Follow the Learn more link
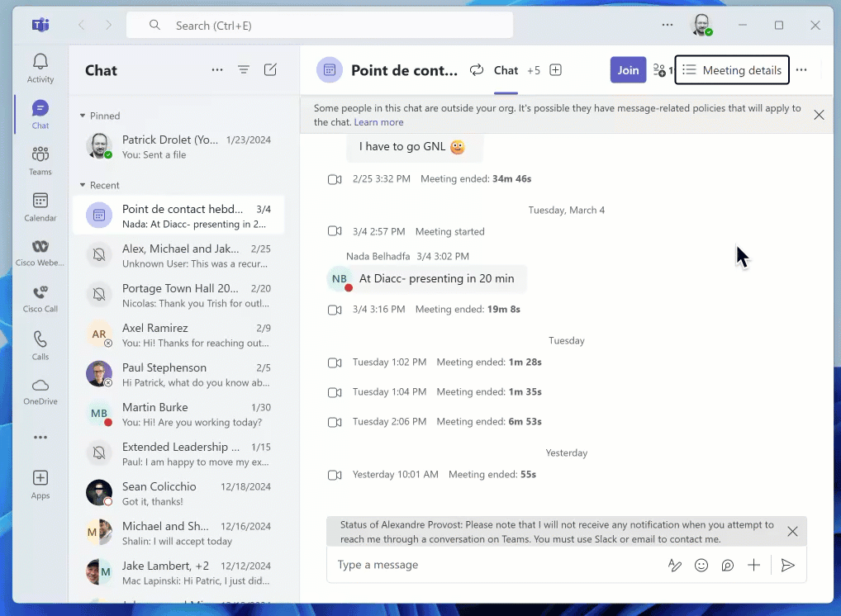Viewport: 841px width, 616px height. tap(378, 122)
